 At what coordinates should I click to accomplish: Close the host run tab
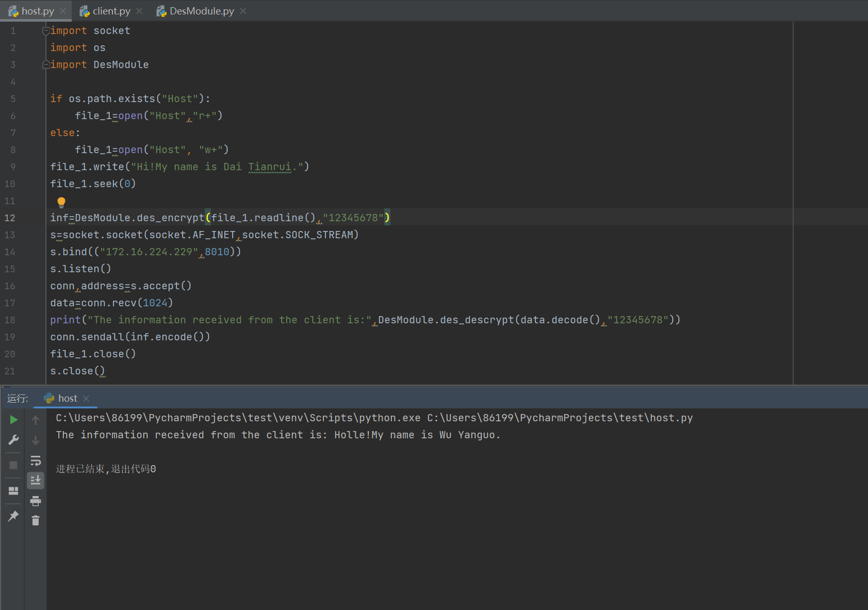click(x=86, y=399)
